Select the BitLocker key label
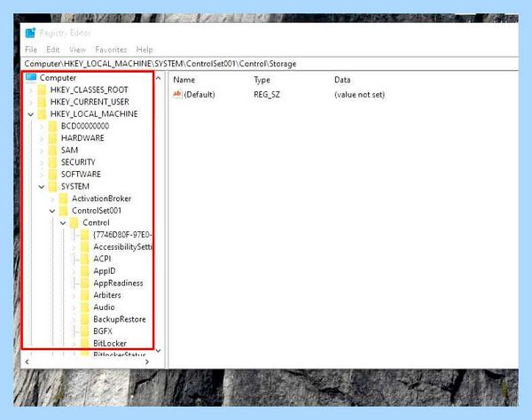The width and height of the screenshot is (532, 420). 110,344
